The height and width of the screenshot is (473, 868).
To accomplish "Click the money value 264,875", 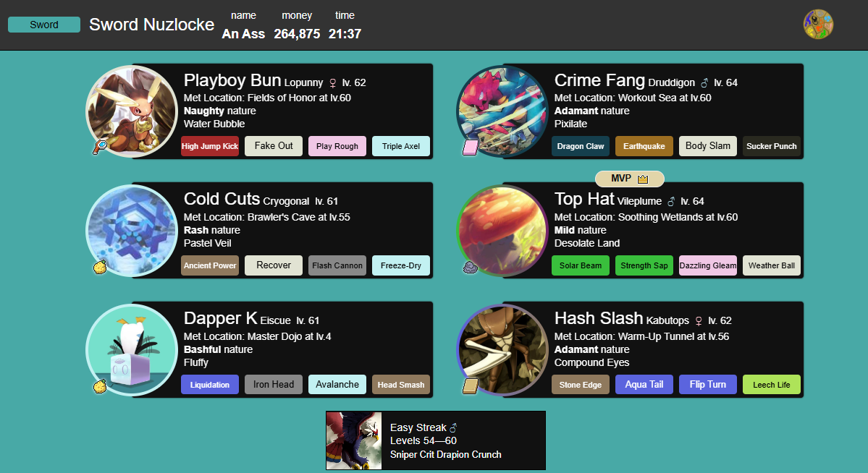I will click(297, 34).
